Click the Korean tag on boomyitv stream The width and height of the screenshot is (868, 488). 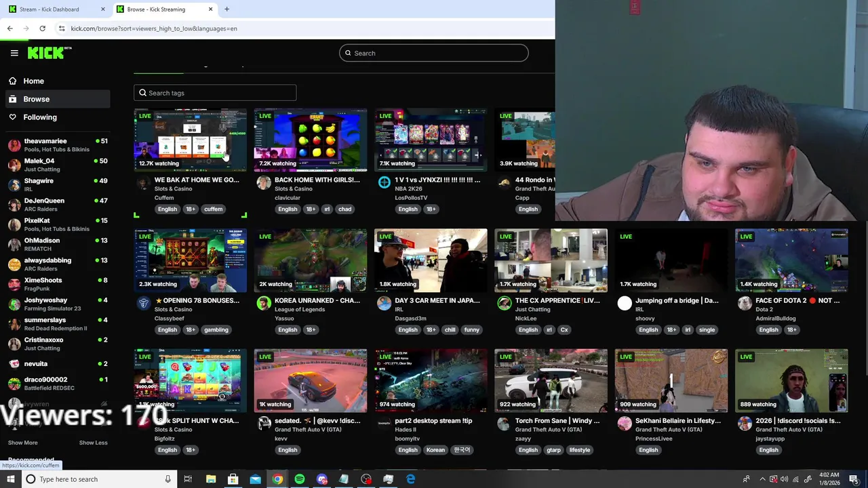[x=435, y=450]
